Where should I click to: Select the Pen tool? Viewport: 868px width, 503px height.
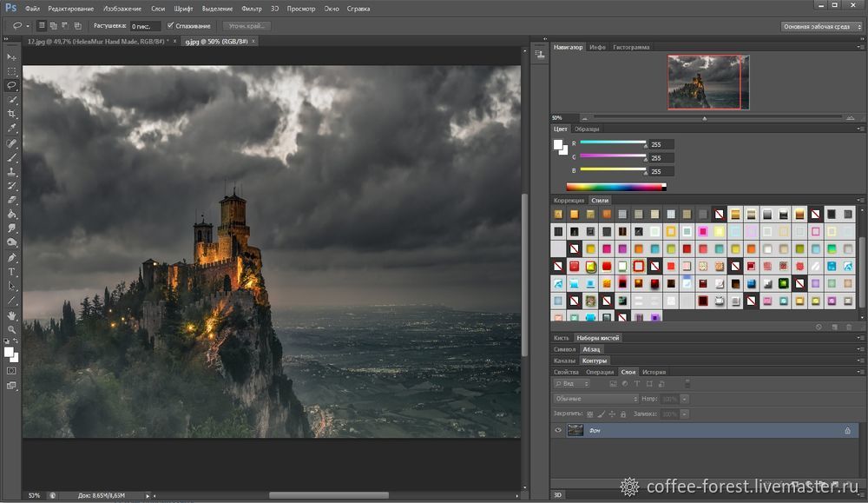12,258
